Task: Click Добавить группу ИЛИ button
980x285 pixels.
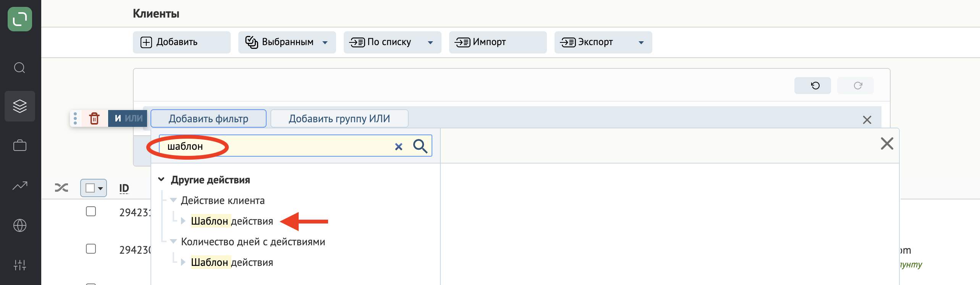Action: (x=340, y=118)
